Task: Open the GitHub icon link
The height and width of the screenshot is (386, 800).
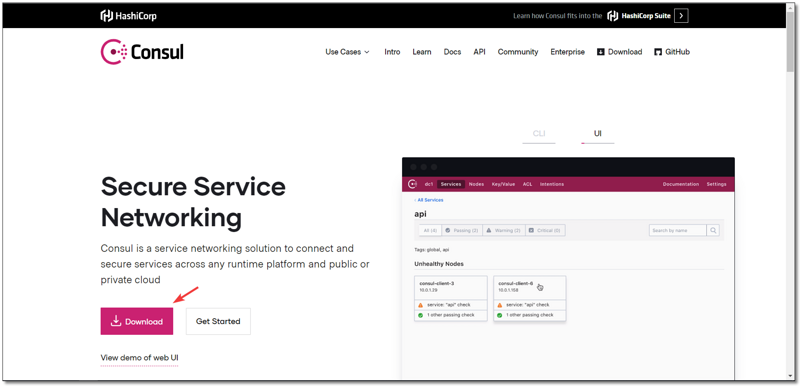Action: tap(658, 52)
